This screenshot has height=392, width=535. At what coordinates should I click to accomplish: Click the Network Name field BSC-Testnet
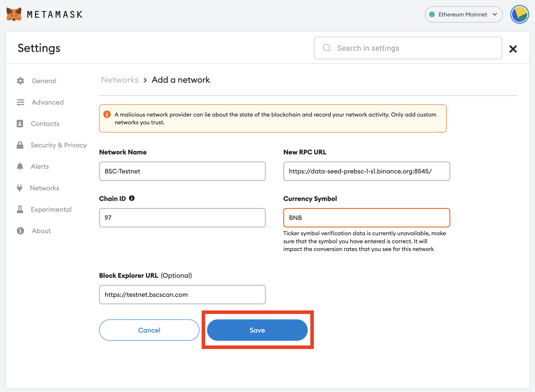point(182,171)
